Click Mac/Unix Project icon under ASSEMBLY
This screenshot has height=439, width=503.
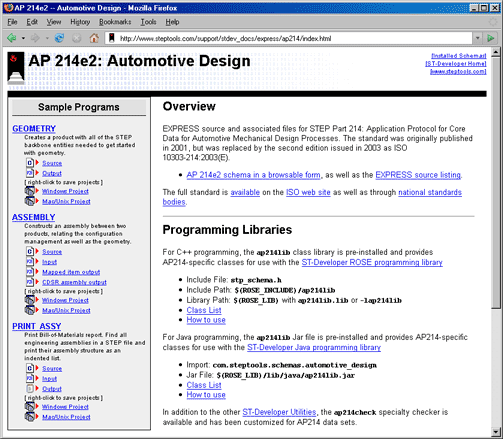(30, 310)
